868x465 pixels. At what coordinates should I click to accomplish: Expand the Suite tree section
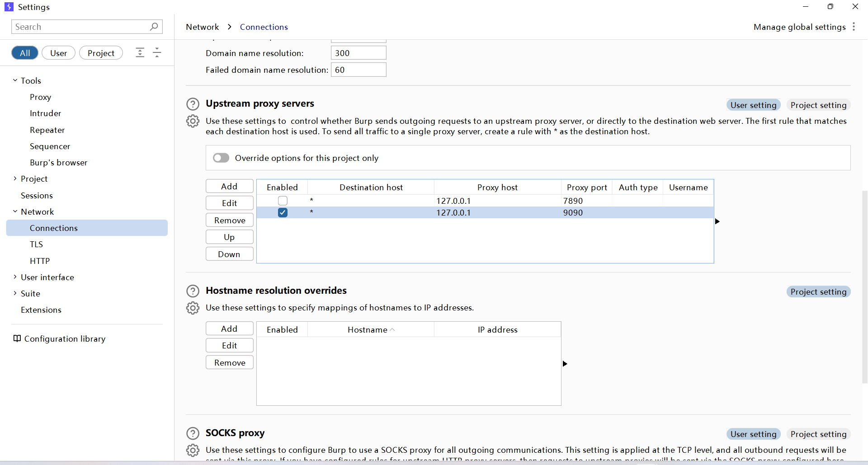coord(15,293)
